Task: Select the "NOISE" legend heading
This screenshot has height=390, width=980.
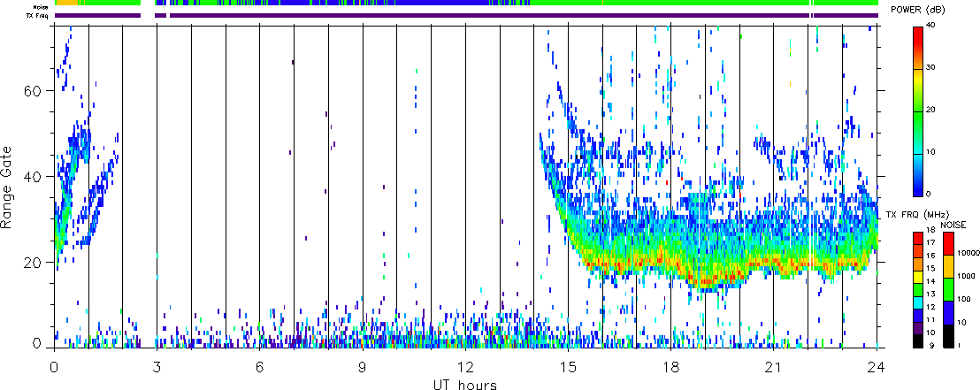Action: tap(953, 225)
